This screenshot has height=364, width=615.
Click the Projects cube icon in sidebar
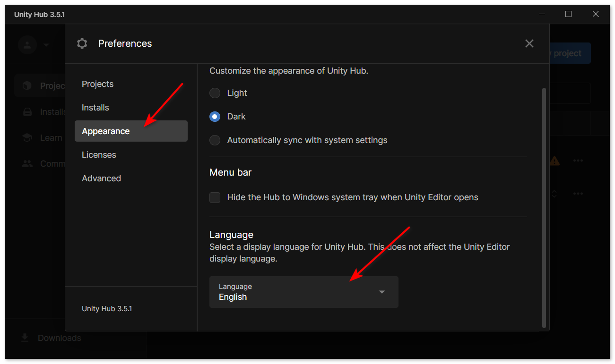pos(27,85)
